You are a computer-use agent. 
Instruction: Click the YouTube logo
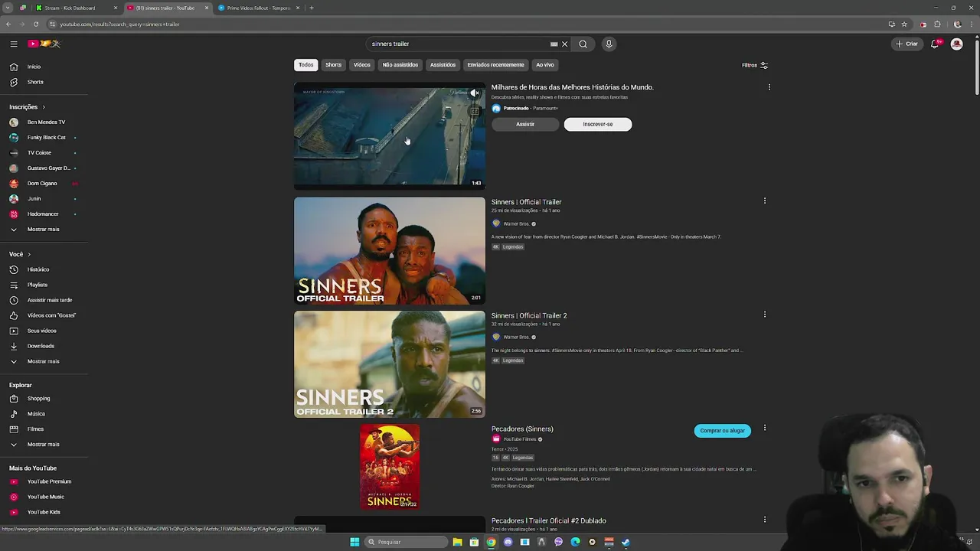tap(44, 44)
